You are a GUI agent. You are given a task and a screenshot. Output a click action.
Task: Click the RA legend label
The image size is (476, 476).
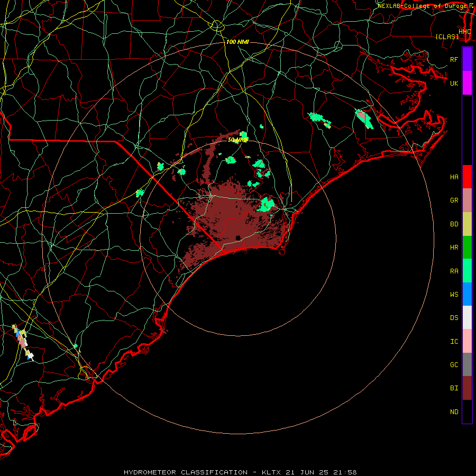click(454, 271)
